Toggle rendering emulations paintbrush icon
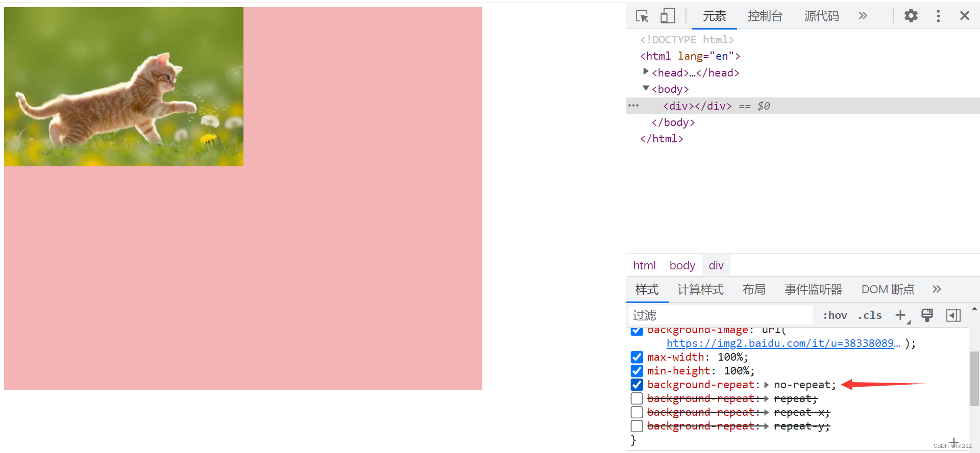Image resolution: width=980 pixels, height=453 pixels. click(x=927, y=315)
